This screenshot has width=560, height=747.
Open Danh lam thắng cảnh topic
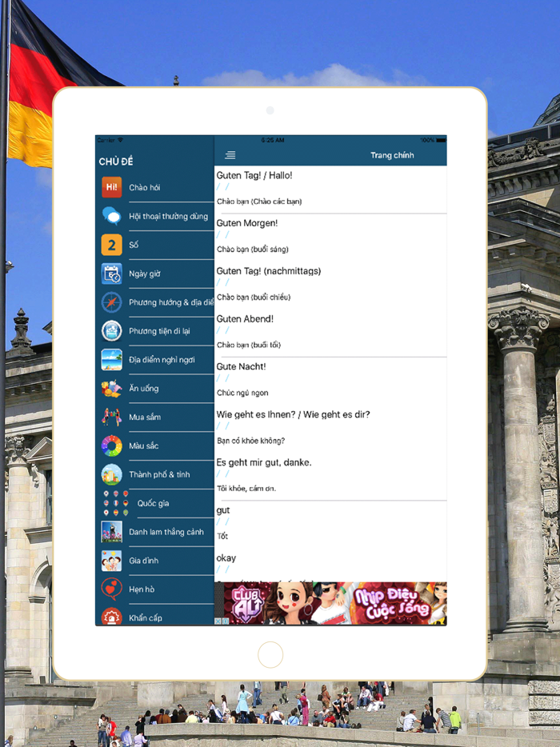click(x=155, y=532)
